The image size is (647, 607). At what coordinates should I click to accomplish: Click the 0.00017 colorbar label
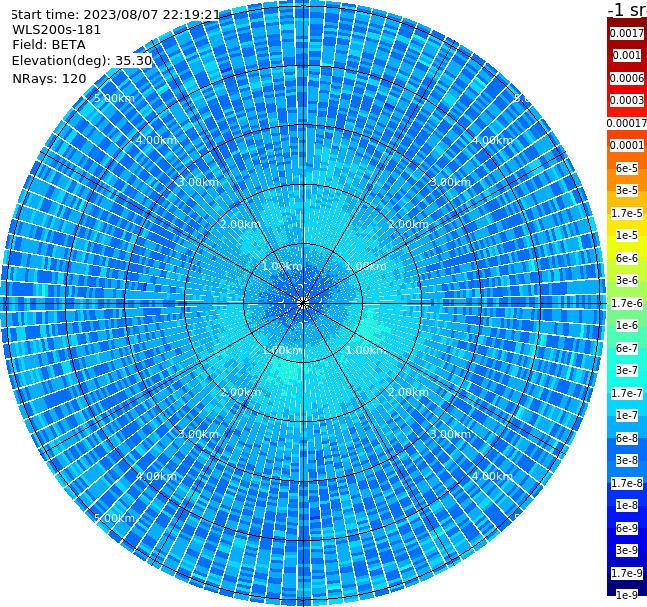tap(627, 123)
